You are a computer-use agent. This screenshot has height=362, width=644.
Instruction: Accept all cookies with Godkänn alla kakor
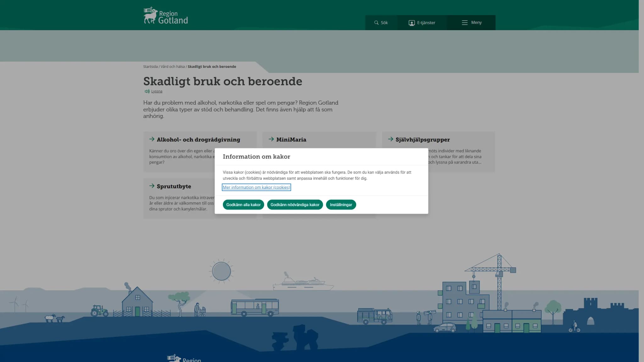point(243,205)
